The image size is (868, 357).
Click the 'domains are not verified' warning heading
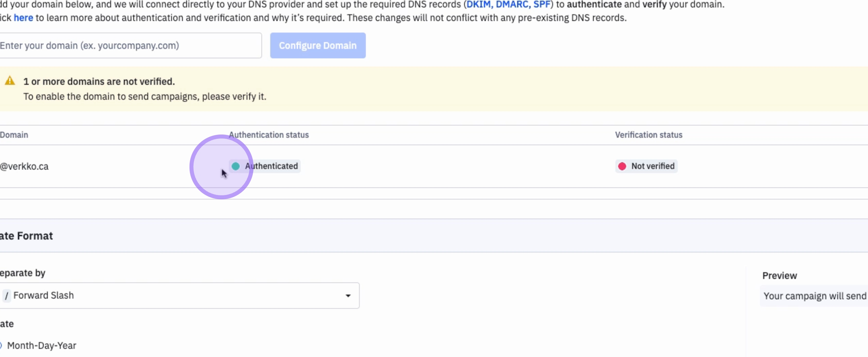tap(99, 82)
